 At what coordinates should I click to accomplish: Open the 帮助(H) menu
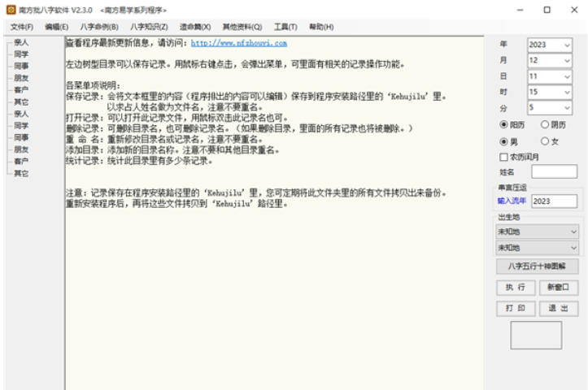click(x=321, y=27)
